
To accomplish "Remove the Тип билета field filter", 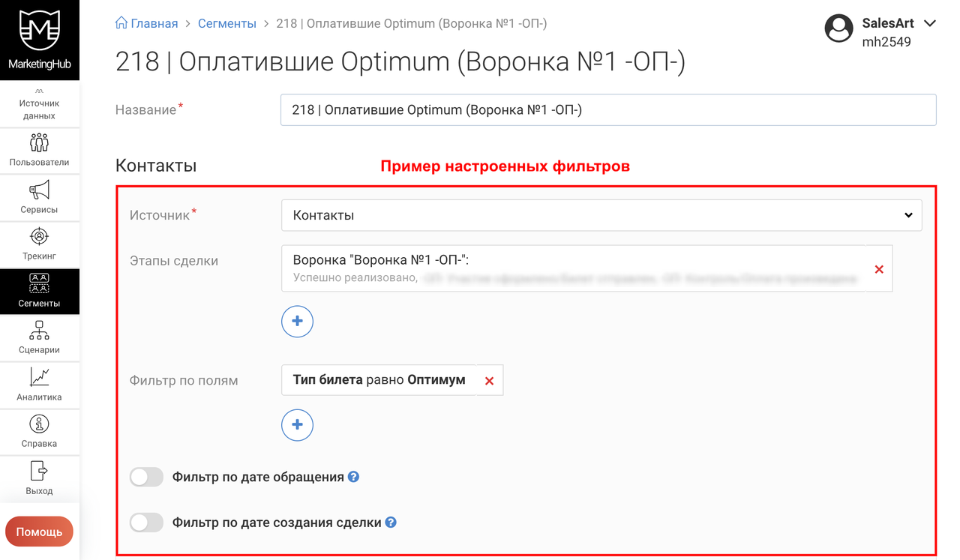I will 489,381.
